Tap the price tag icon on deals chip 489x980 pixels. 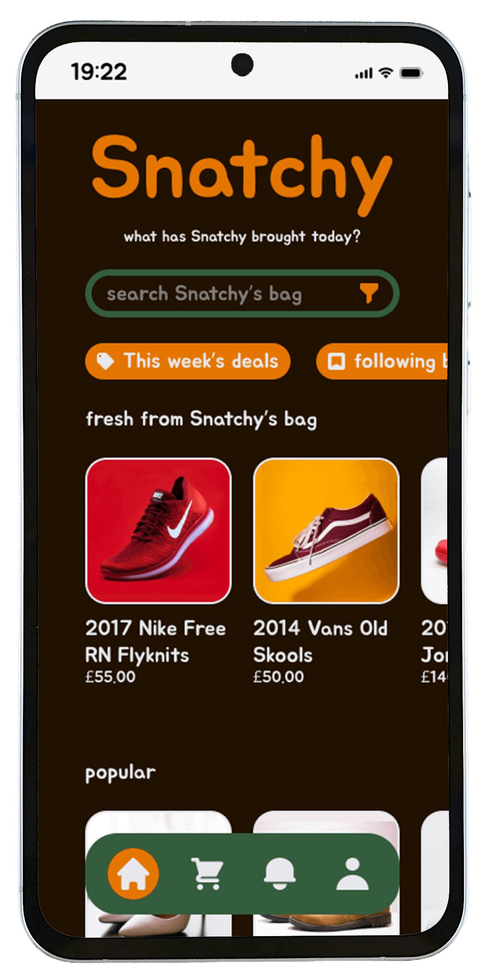coord(105,361)
